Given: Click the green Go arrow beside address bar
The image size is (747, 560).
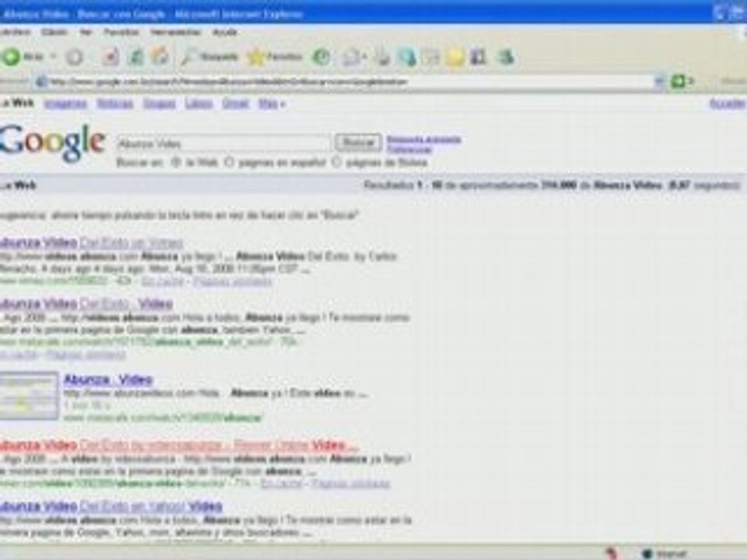Looking at the screenshot, I should coord(678,81).
